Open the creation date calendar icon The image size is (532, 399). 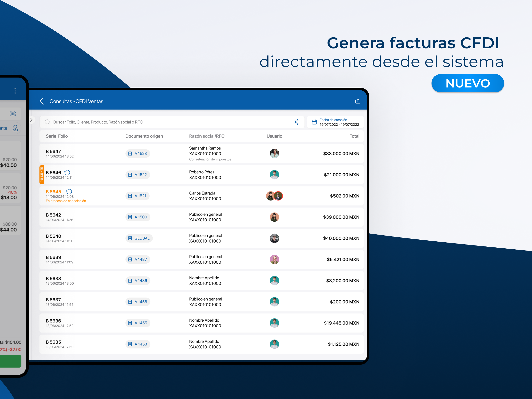[314, 122]
